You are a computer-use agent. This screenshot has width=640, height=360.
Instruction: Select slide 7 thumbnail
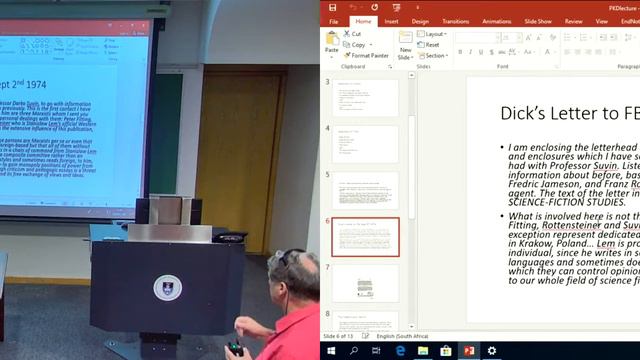(365, 284)
